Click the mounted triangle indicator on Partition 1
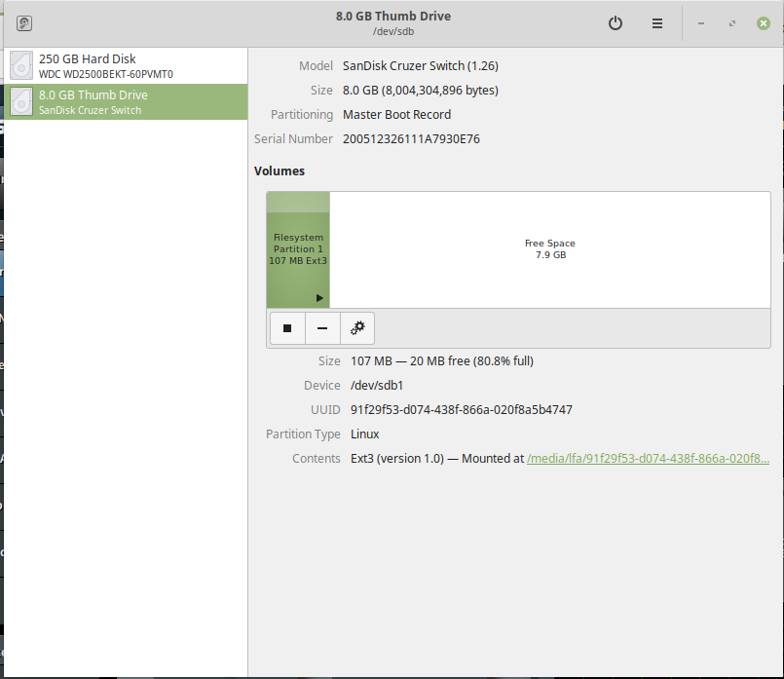 tap(319, 298)
